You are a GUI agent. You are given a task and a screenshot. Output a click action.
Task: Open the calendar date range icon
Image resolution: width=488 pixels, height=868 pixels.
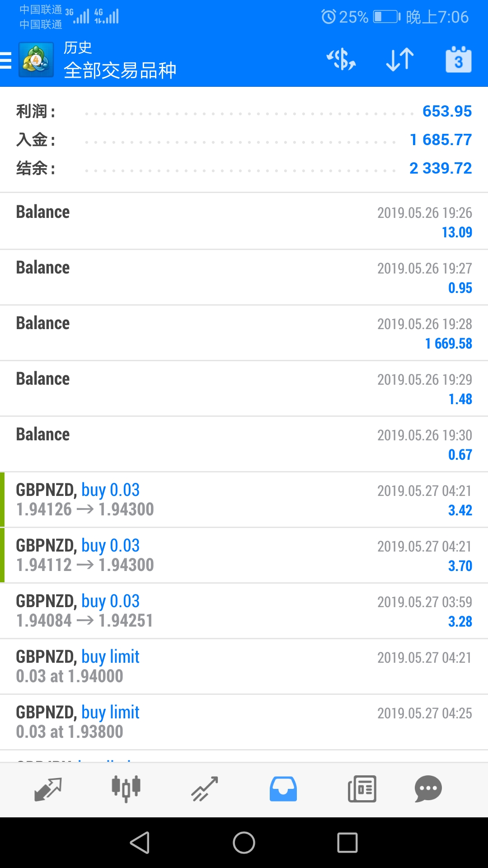coord(458,60)
